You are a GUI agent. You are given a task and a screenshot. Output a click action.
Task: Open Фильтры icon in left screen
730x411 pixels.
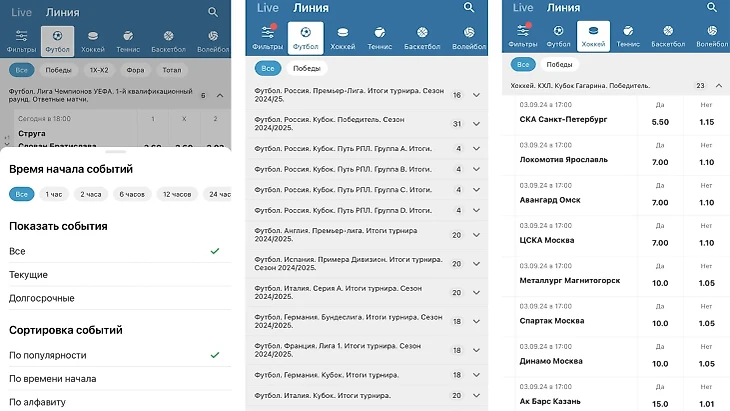(21, 41)
